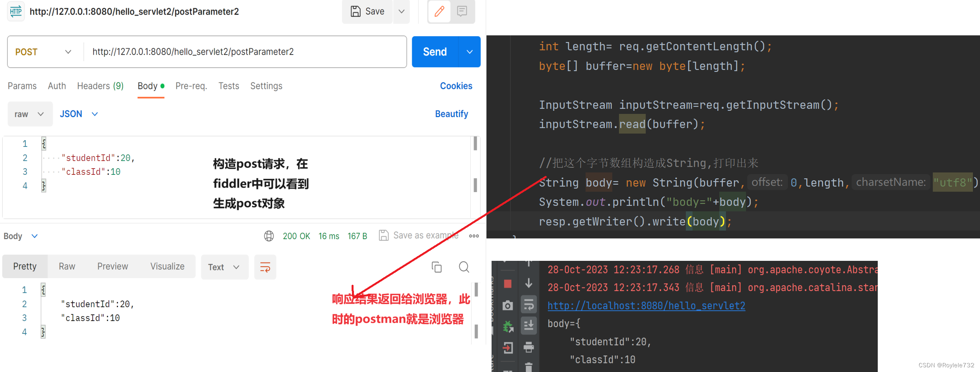Open the POST request method dropdown
This screenshot has width=980, height=372.
tap(43, 51)
